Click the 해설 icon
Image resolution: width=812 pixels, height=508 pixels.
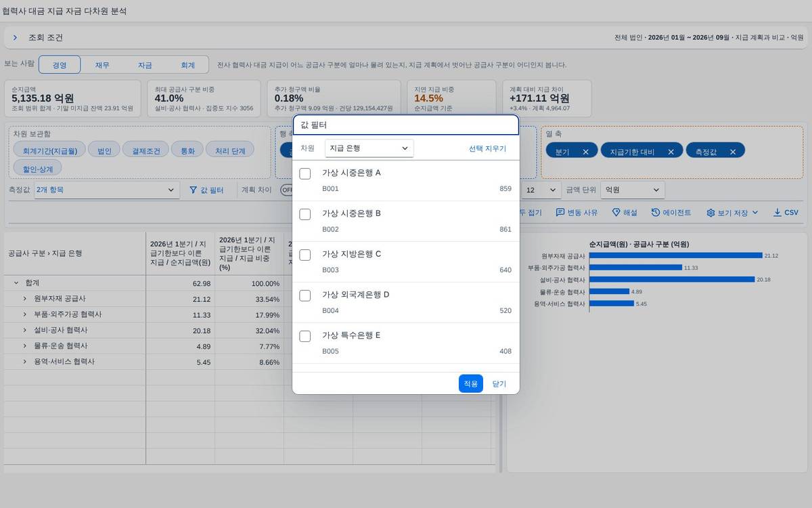pos(616,213)
